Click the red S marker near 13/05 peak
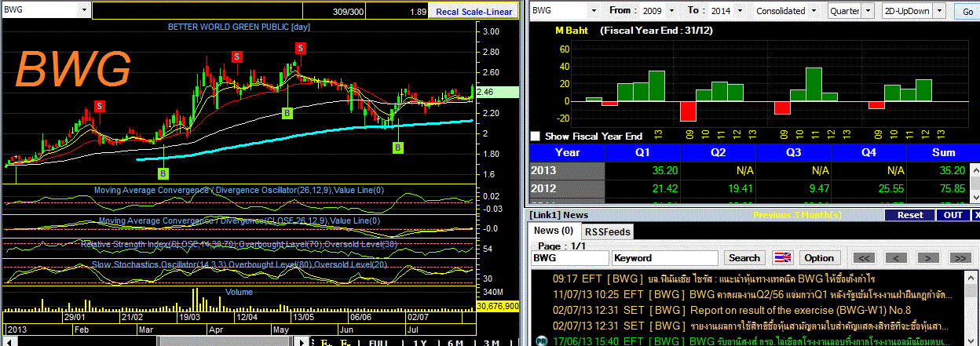Screen dimensions: 980x346 (300, 48)
